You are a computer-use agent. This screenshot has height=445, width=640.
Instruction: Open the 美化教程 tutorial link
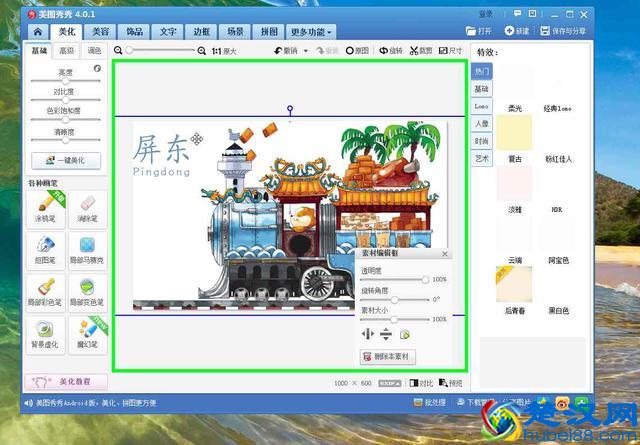click(x=66, y=382)
